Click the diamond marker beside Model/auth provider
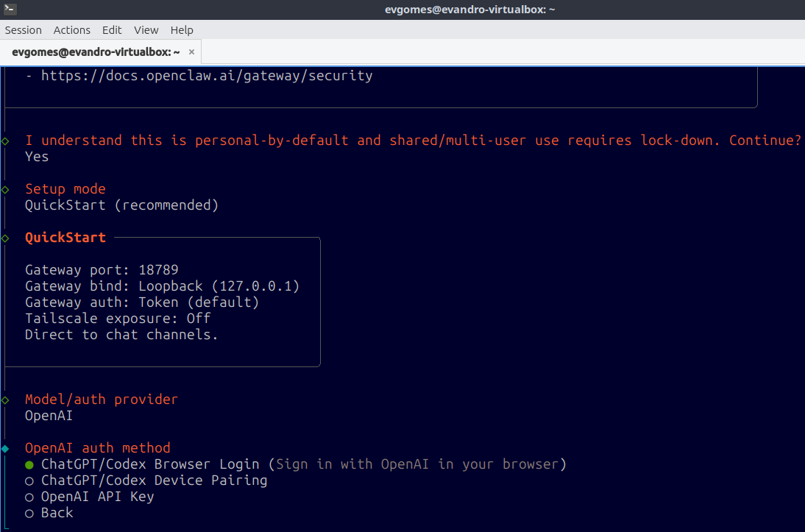 [x=5, y=400]
